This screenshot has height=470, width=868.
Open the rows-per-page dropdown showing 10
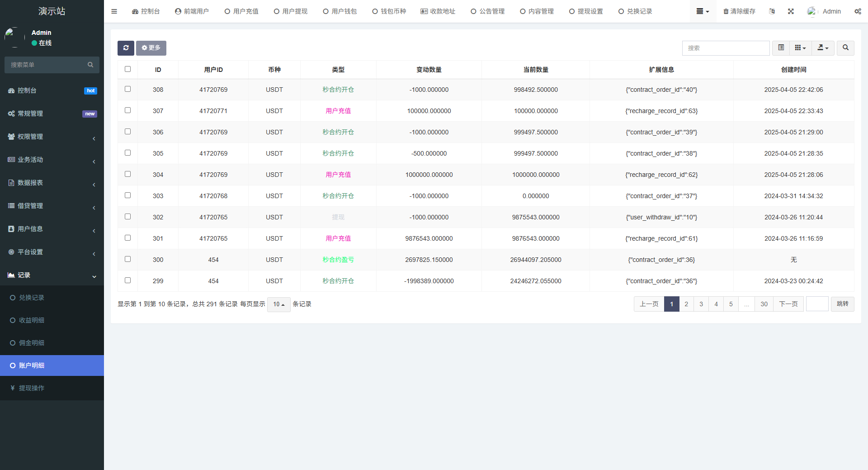(278, 304)
